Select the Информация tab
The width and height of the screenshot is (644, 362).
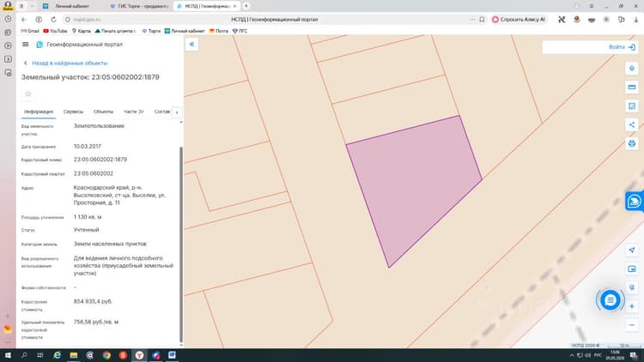39,112
